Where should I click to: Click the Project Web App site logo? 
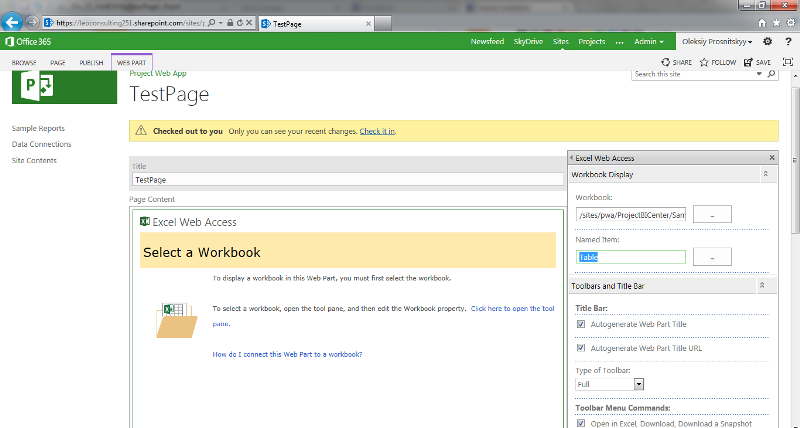(x=64, y=87)
